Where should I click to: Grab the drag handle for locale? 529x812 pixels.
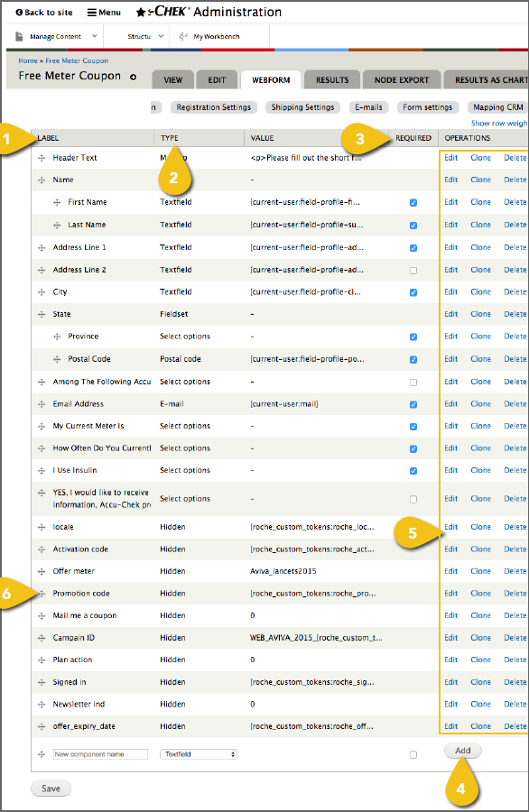click(42, 527)
